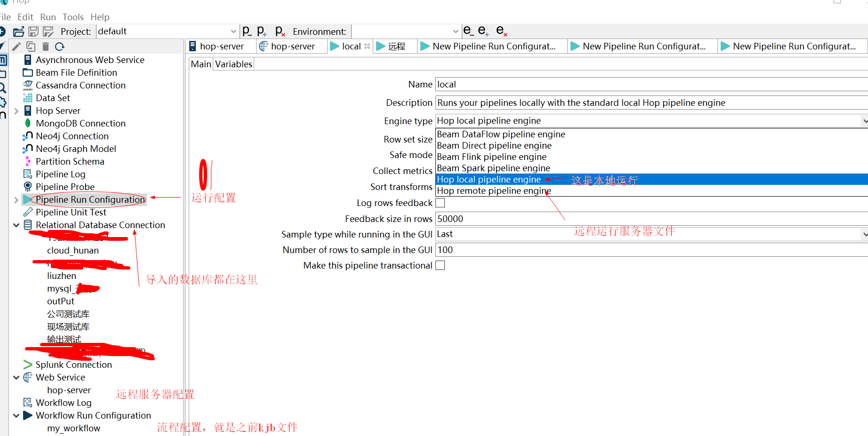The width and height of the screenshot is (868, 436).
Task: Delete metadata with the trash icon
Action: coord(45,46)
